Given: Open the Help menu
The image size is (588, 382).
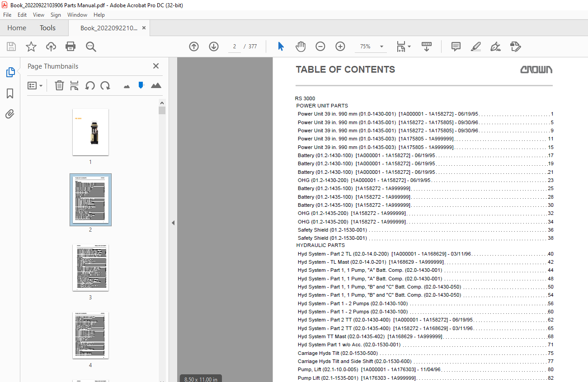Looking at the screenshot, I should tap(99, 15).
